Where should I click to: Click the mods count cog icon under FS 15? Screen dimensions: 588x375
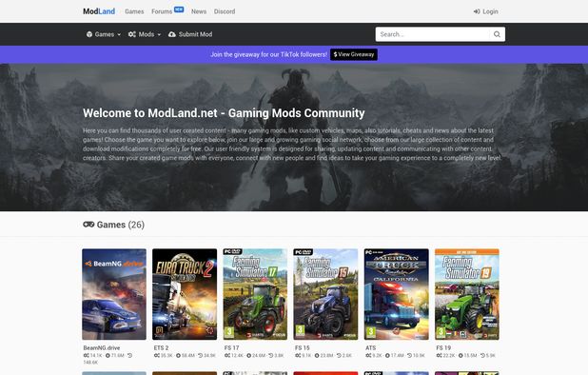298,356
